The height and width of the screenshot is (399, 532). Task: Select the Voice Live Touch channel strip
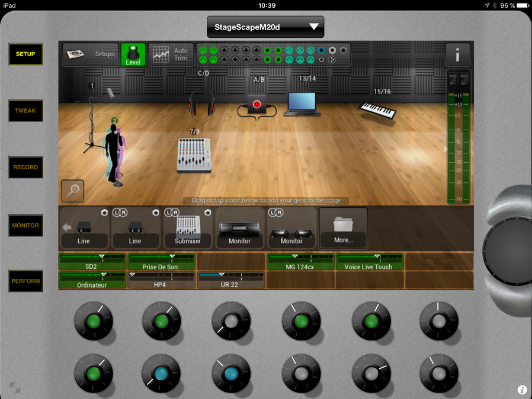(x=370, y=262)
